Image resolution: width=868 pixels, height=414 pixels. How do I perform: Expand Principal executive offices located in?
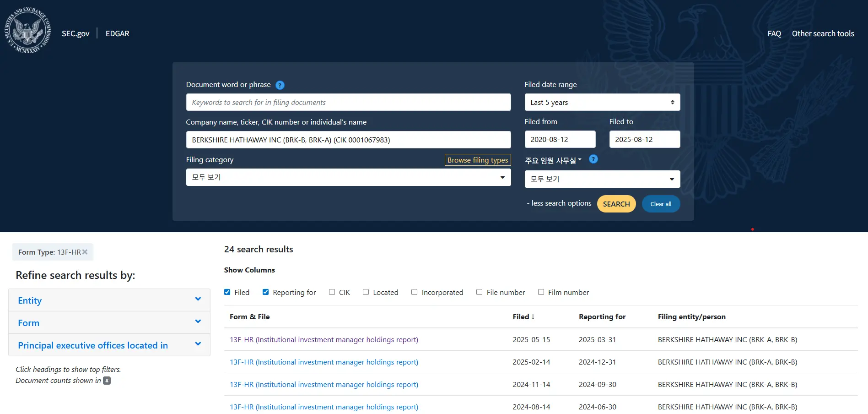tap(109, 345)
